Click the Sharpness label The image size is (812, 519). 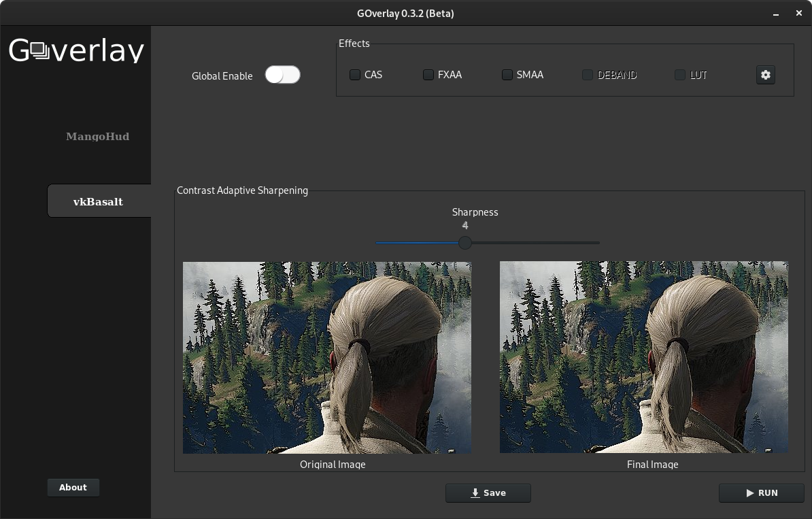(x=475, y=212)
